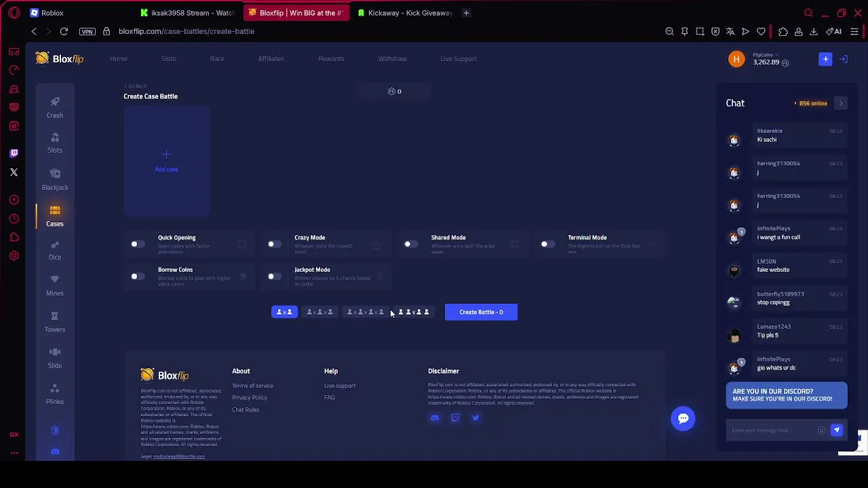Reload the page in browser toolbar
Screen dimensions: 868x488
64,31
